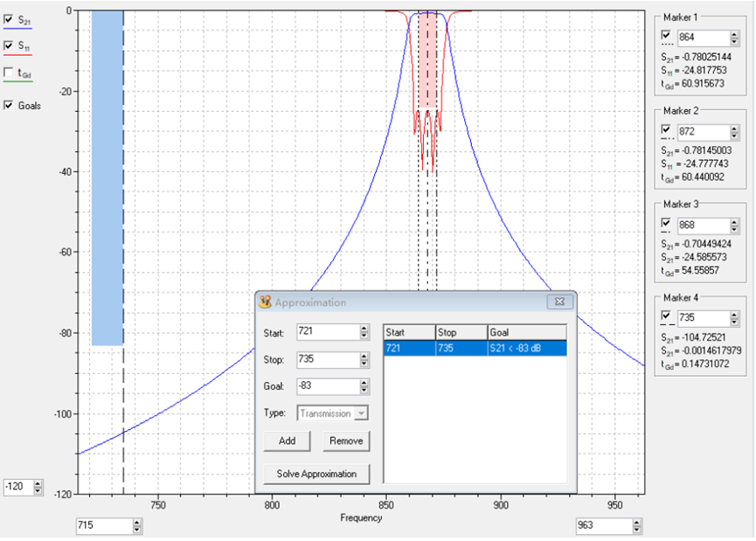Click the Remove button
This screenshot has width=756, height=541.
pyautogui.click(x=346, y=441)
